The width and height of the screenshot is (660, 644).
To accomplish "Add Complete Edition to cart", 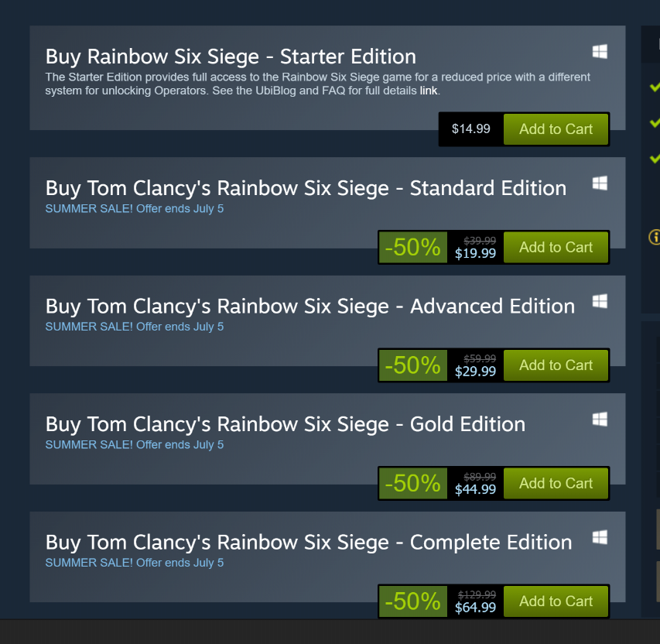I will [x=556, y=601].
